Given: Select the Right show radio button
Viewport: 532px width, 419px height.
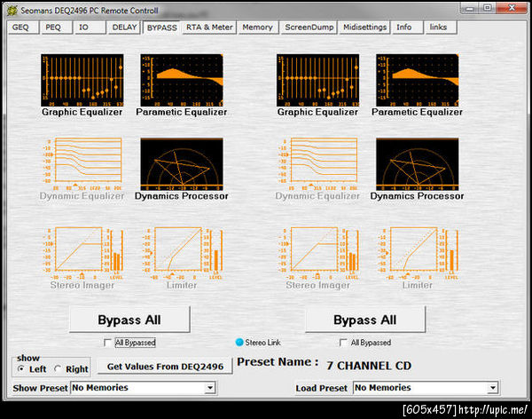Looking at the screenshot, I should 58,368.
